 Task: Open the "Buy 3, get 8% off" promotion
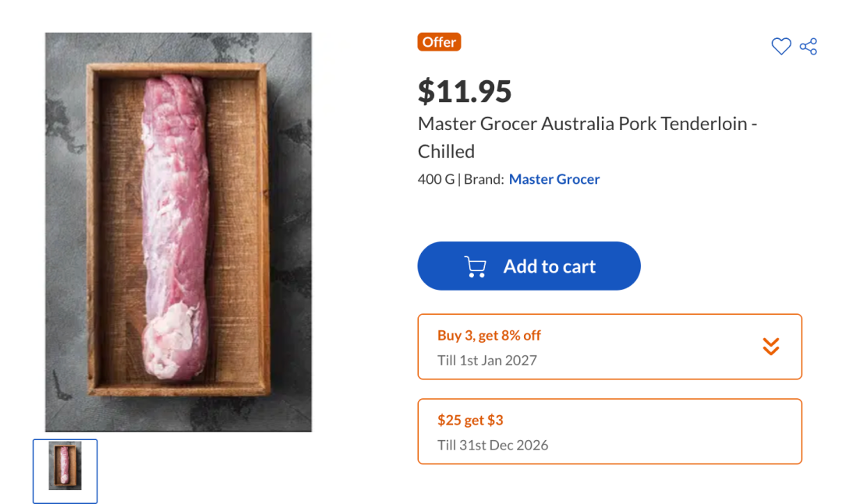pos(489,336)
